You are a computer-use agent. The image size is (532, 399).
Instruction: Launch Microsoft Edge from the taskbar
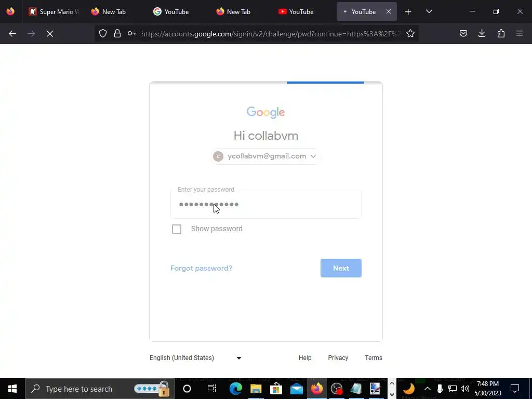[235, 389]
